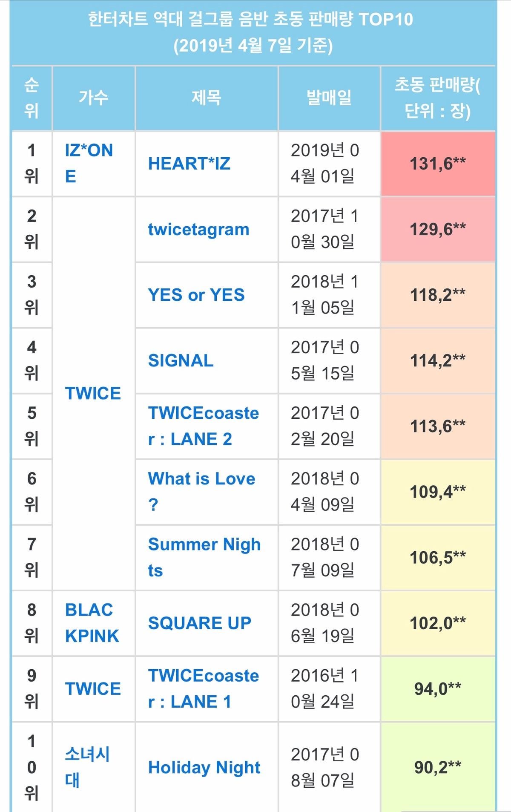Open the TWICEcoaster : LANE 1 link
This screenshot has height=812, width=511.
(x=203, y=676)
